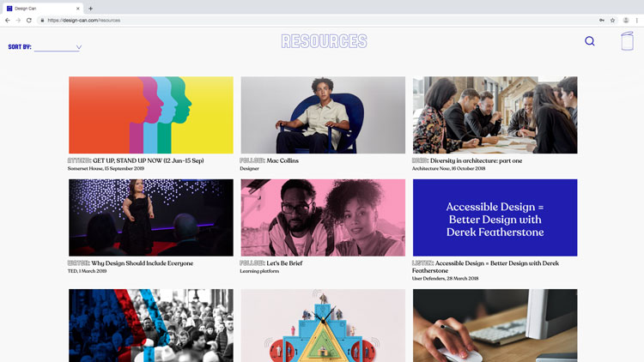
Task: Open 'Diversity in architecture: part one' link
Action: (x=476, y=160)
